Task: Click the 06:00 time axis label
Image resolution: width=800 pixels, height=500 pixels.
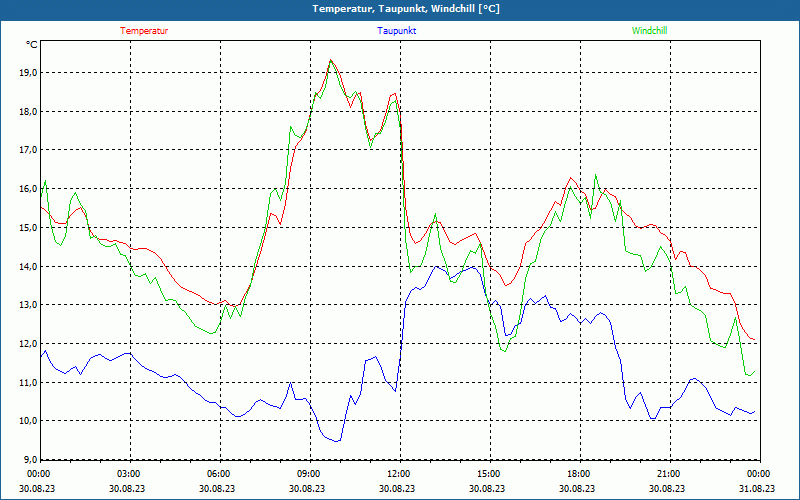Action: (217, 474)
